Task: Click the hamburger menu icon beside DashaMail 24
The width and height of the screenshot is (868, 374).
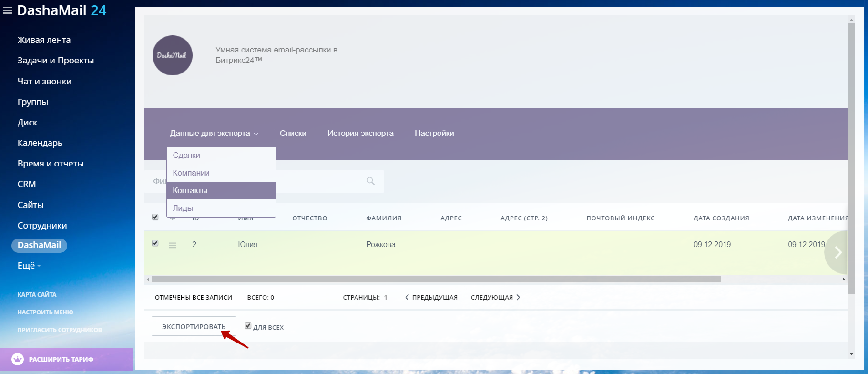Action: pyautogui.click(x=8, y=10)
